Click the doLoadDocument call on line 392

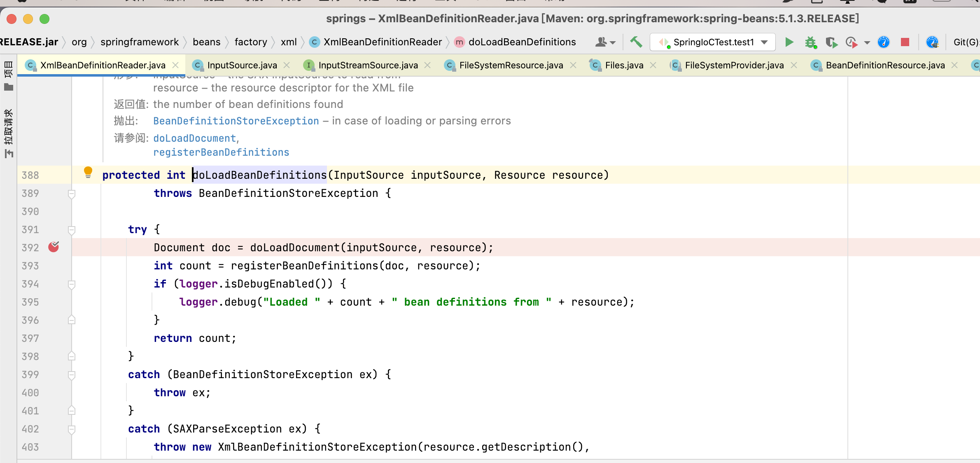[295, 248]
